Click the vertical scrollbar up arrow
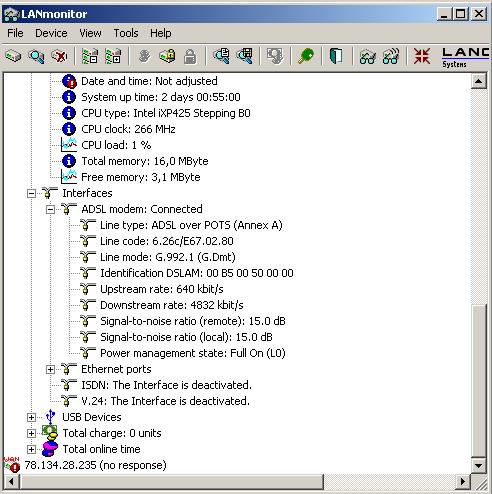 tap(478, 81)
